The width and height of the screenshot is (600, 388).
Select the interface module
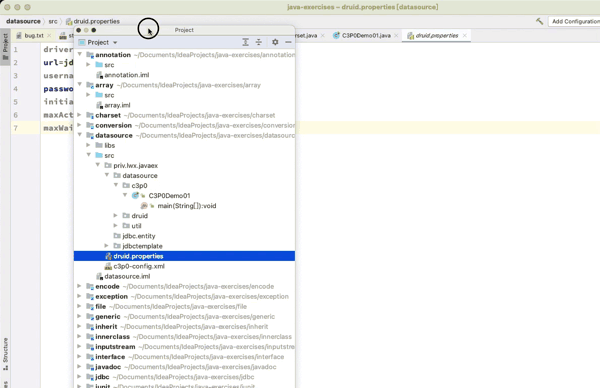(110, 357)
